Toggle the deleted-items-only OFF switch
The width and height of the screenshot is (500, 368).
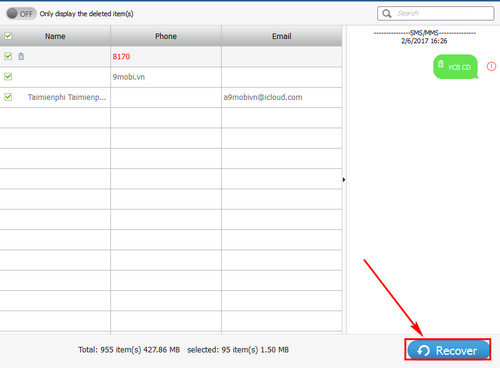(21, 14)
